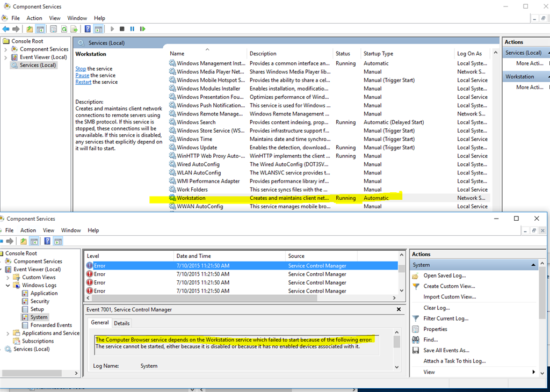This screenshot has width=550, height=392.
Task: Switch to the Details tab of Event 7001
Action: pyautogui.click(x=122, y=323)
